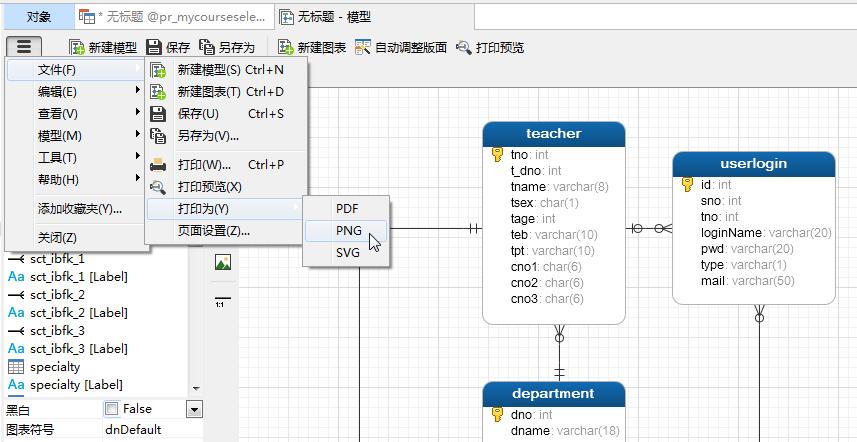The height and width of the screenshot is (442, 857).
Task: Click the 新建模型 toolbar icon
Action: 77,48
